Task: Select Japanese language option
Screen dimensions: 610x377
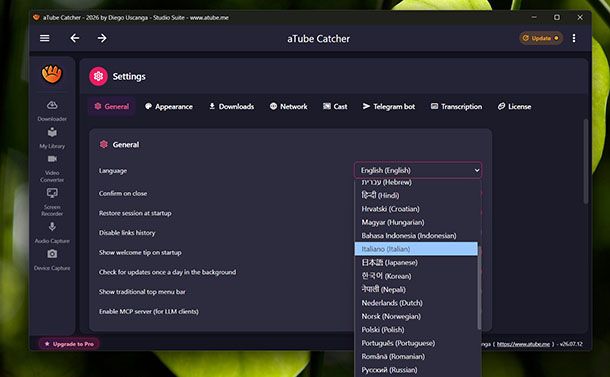Action: click(416, 262)
